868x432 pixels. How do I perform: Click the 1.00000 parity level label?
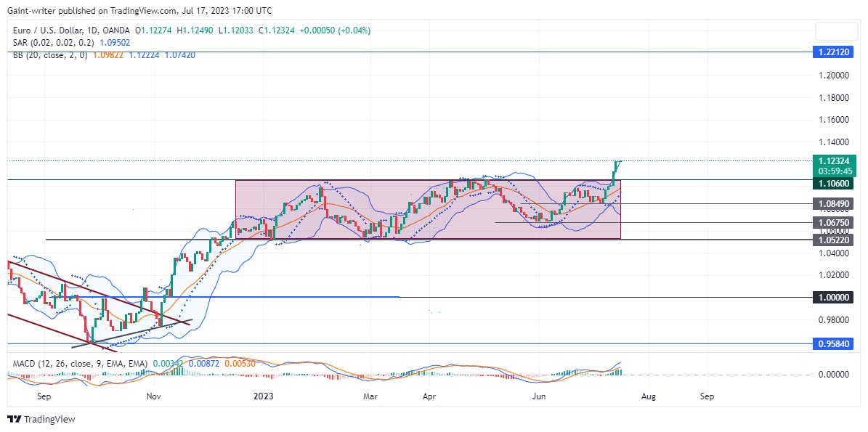click(x=833, y=297)
